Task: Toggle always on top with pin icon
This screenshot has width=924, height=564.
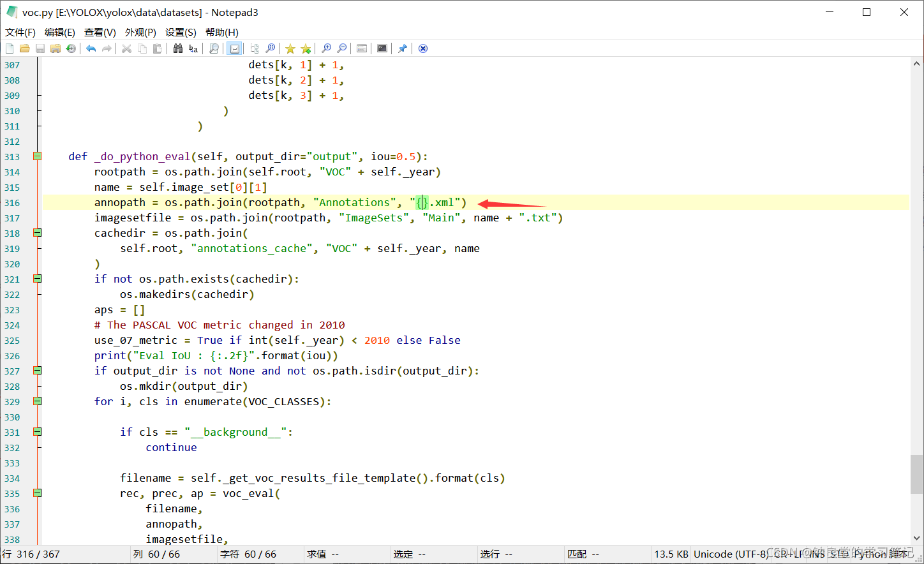Action: [403, 48]
